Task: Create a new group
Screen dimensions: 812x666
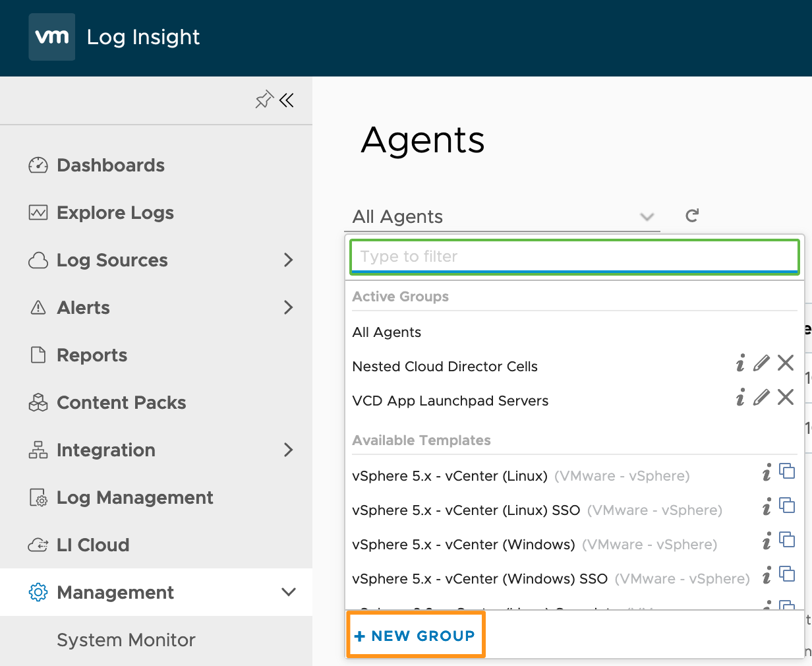Action: pos(416,636)
